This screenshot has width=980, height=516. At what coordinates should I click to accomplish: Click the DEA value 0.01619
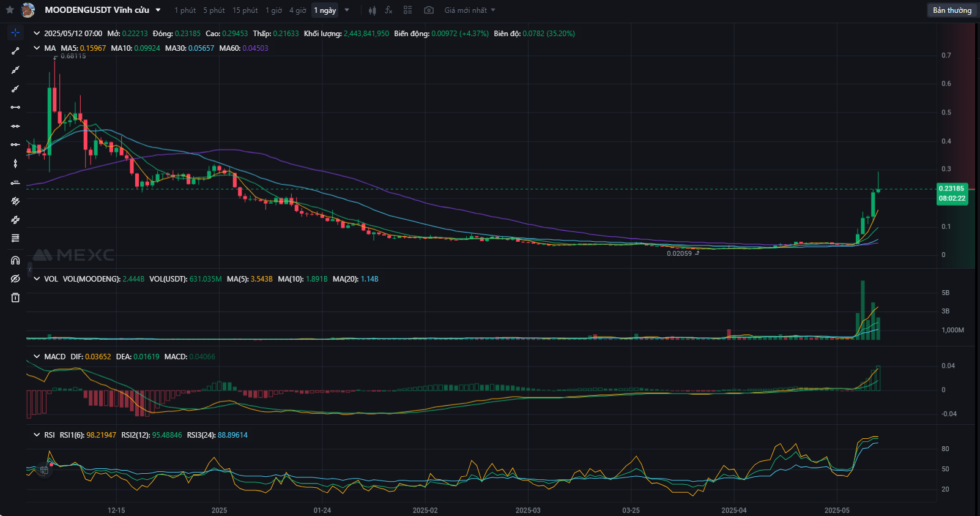[146, 356]
